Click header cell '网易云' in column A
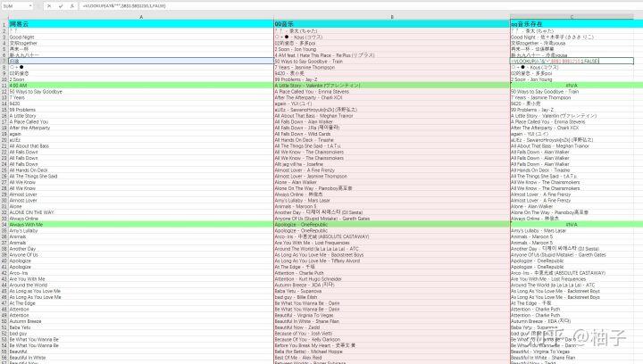The image size is (643, 364). 141,25
